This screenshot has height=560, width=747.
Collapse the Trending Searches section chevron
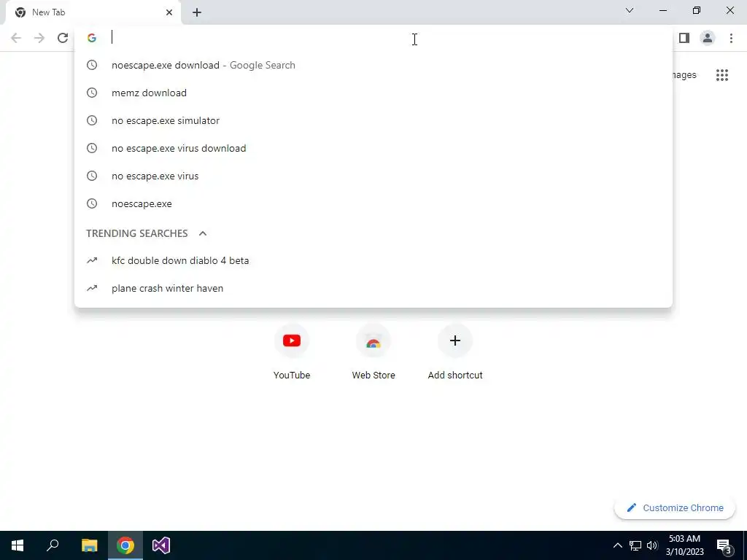[203, 233]
